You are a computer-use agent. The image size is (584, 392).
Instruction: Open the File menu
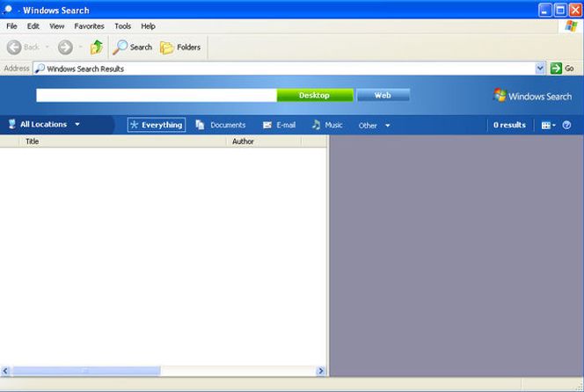point(11,26)
